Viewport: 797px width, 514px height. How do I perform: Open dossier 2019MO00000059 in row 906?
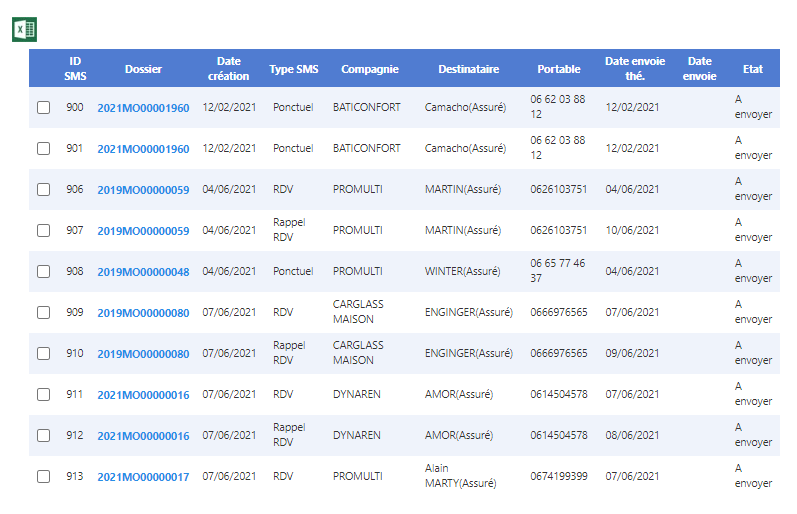click(x=143, y=190)
